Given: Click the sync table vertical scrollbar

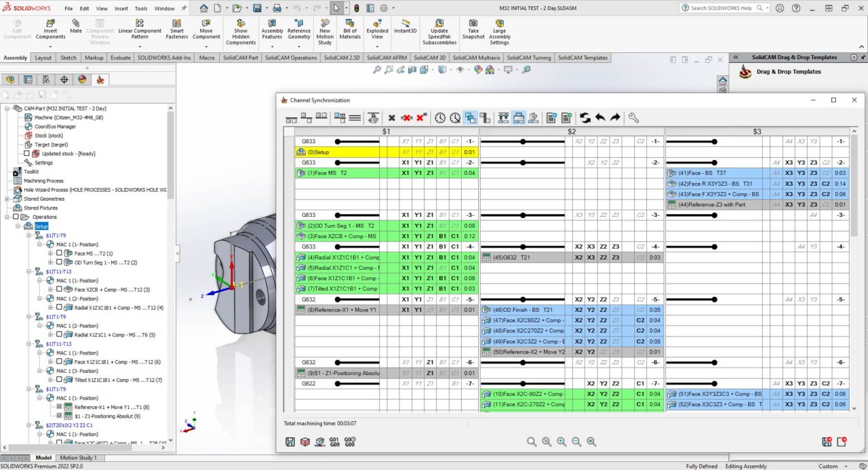Looking at the screenshot, I should [x=854, y=271].
